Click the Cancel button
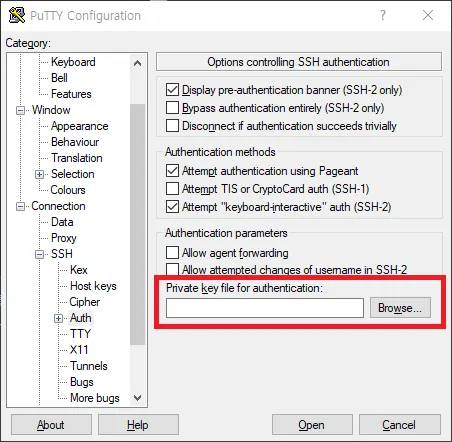This screenshot has height=442, width=452. coord(400,425)
